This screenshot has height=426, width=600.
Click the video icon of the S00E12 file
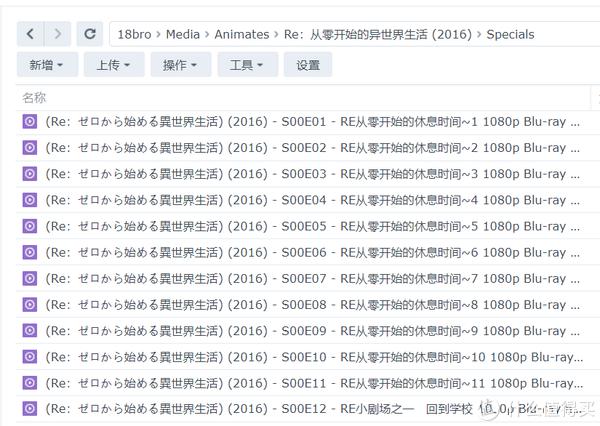click(x=29, y=409)
